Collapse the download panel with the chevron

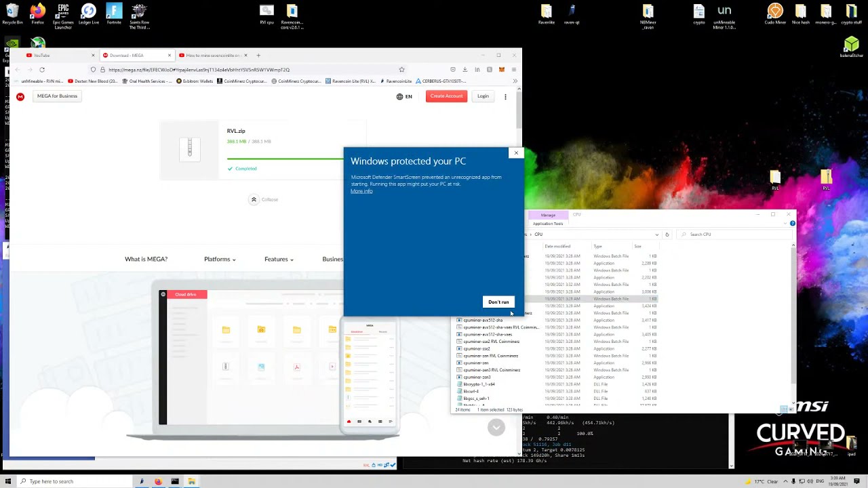254,200
